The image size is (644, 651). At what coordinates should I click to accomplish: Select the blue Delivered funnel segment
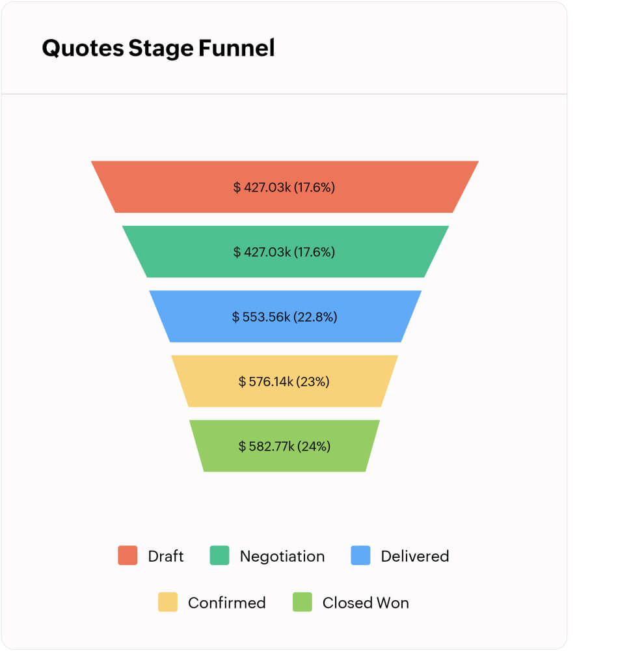coord(285,316)
